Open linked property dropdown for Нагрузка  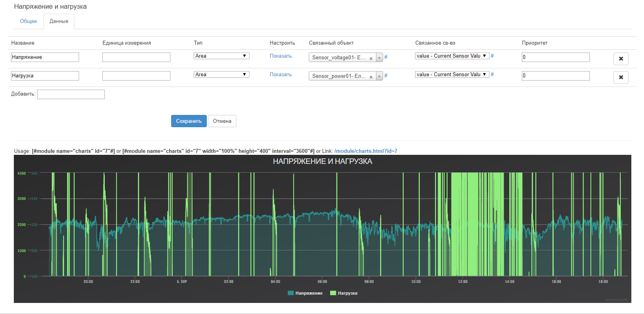[452, 75]
